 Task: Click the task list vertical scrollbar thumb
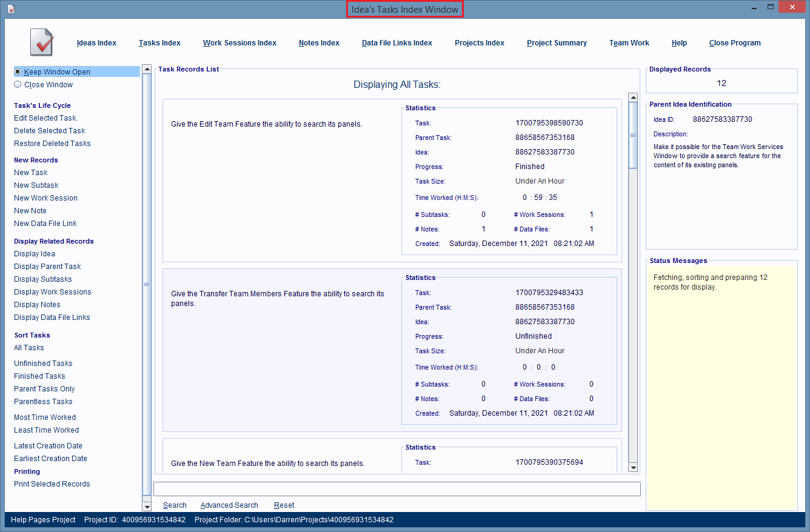click(633, 135)
